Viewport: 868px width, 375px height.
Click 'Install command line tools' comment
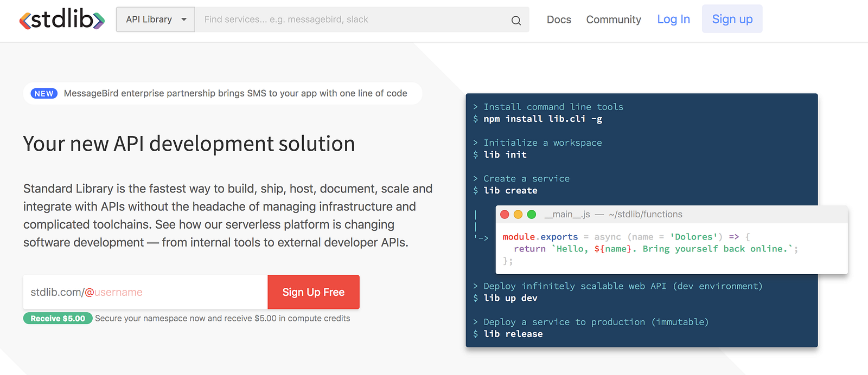point(553,107)
